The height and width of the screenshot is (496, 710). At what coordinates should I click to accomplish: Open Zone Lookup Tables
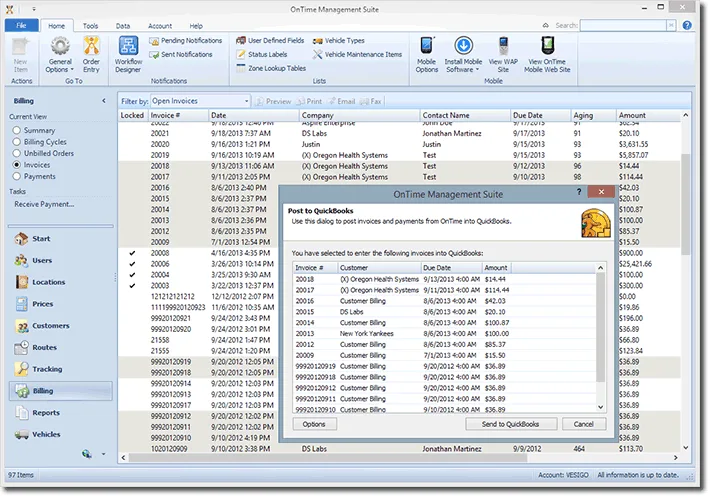271,68
